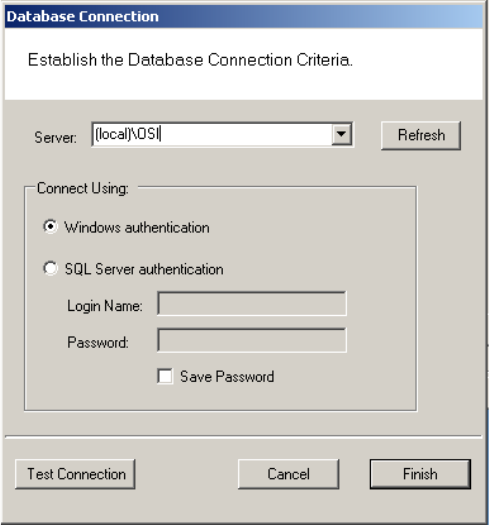This screenshot has height=525, width=489.
Task: Click inside the Server name text box
Action: point(212,134)
